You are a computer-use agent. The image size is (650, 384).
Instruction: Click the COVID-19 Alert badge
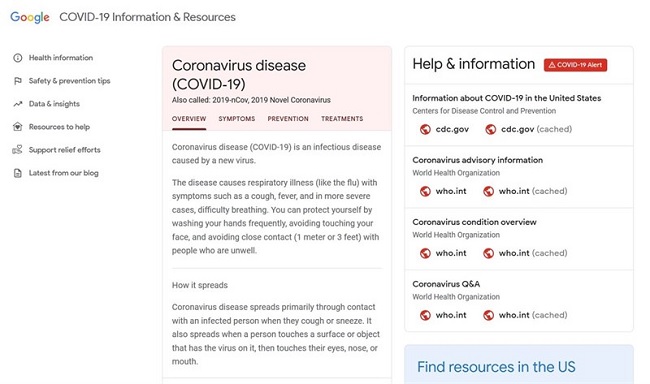(x=575, y=65)
